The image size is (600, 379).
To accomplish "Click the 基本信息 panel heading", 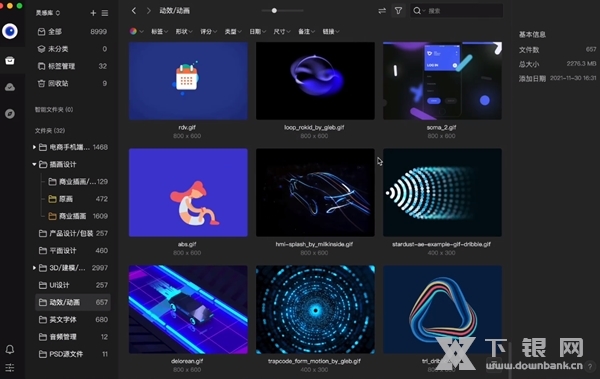I will click(x=532, y=34).
